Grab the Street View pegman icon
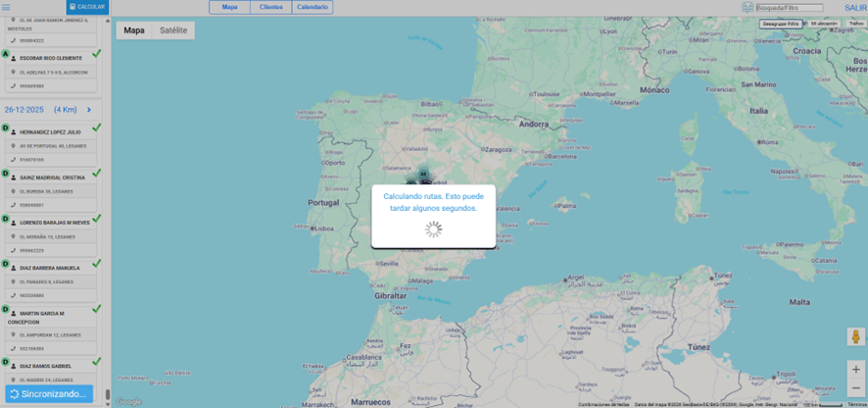Image resolution: width=868 pixels, height=408 pixels. pyautogui.click(x=856, y=336)
